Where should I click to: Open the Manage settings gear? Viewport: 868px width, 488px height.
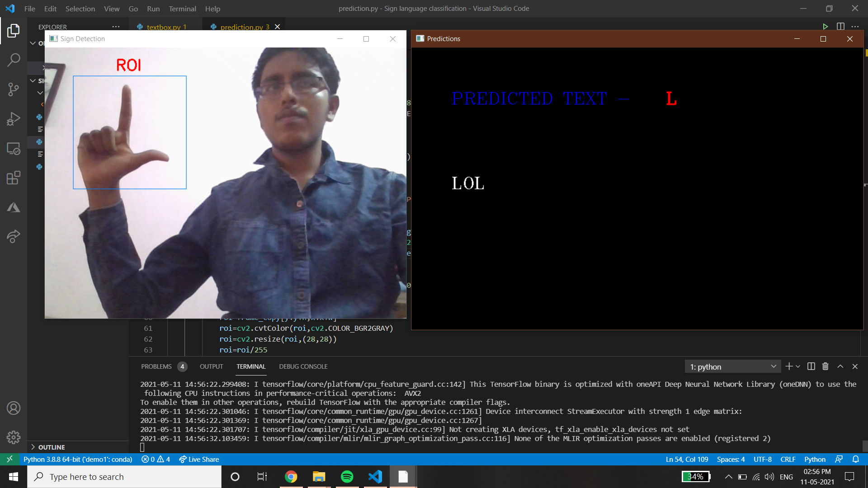tap(14, 437)
